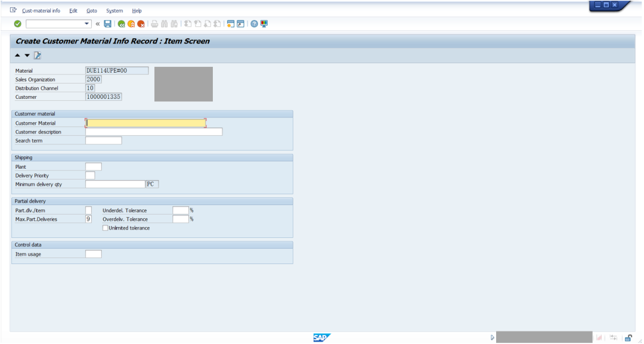Screen dimensions: 644x344
Task: Open the Cust-material info menu
Action: [41, 11]
